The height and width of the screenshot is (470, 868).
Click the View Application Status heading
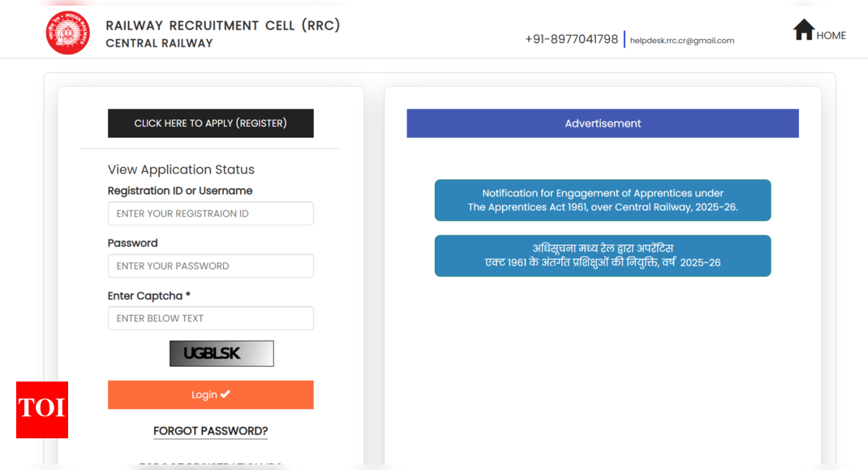[x=181, y=170]
